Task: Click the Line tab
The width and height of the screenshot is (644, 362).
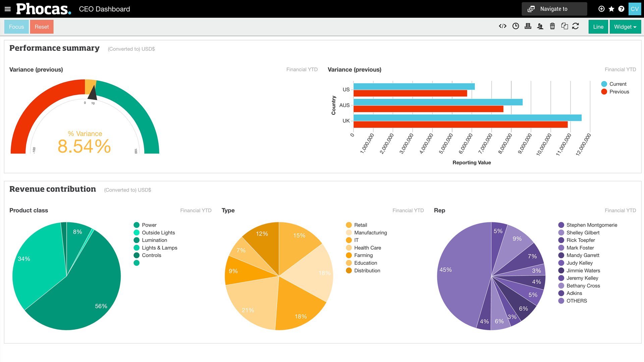Action: click(x=598, y=26)
